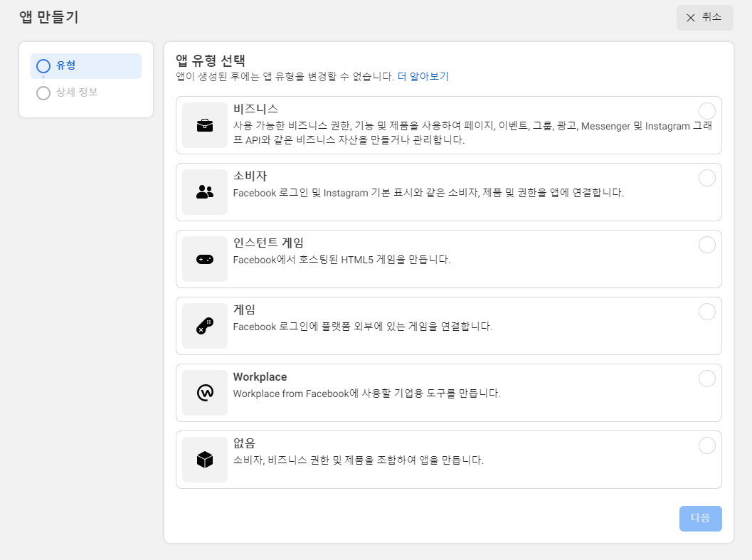Click the controller icon for 게임

pyautogui.click(x=205, y=326)
